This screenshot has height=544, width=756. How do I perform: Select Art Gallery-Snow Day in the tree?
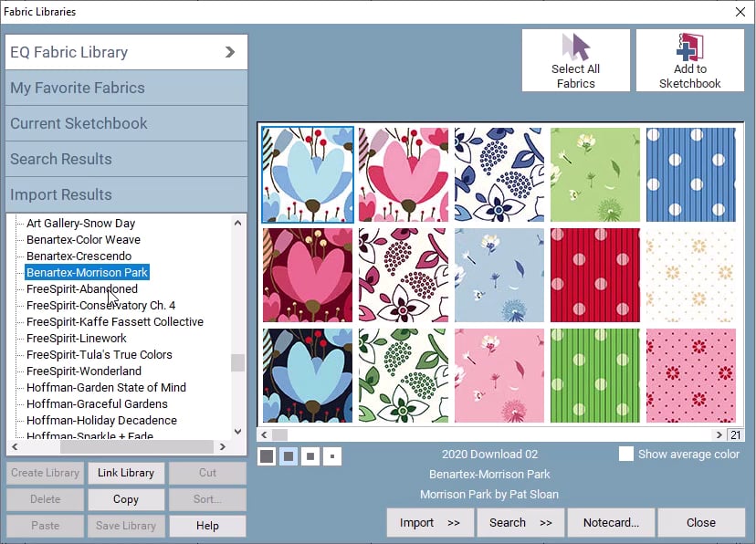[x=80, y=223]
